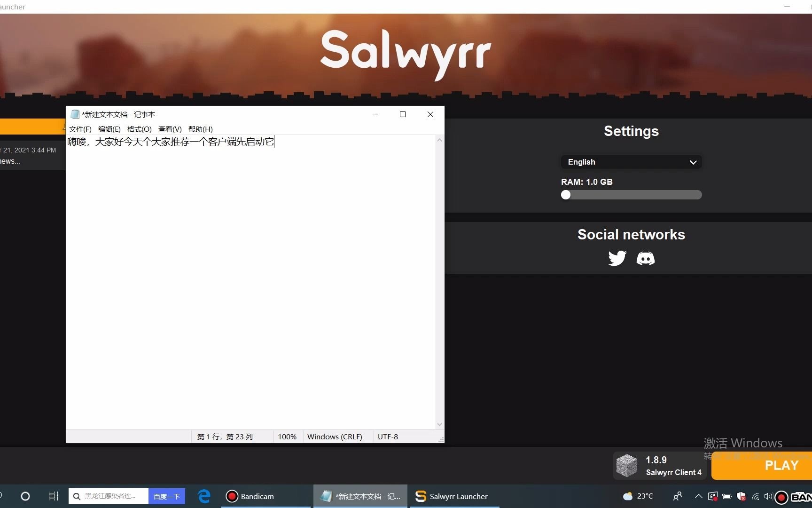Click the sync tray icon with red dot

click(x=713, y=496)
